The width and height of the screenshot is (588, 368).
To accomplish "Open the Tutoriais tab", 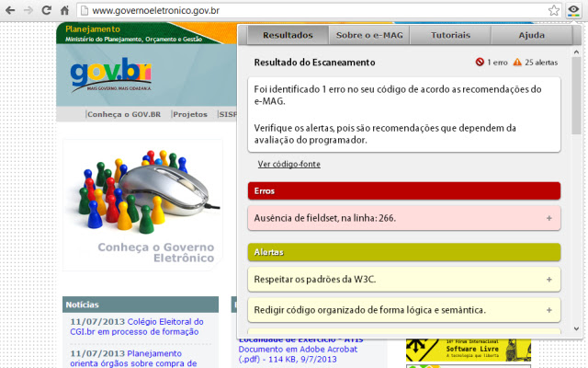I will click(449, 35).
